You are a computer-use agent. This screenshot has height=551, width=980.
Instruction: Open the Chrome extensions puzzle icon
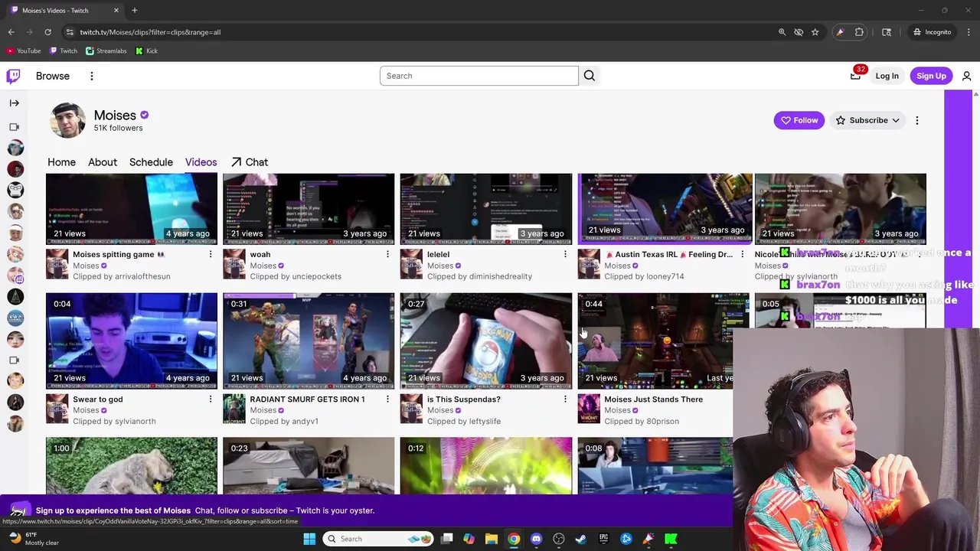859,32
